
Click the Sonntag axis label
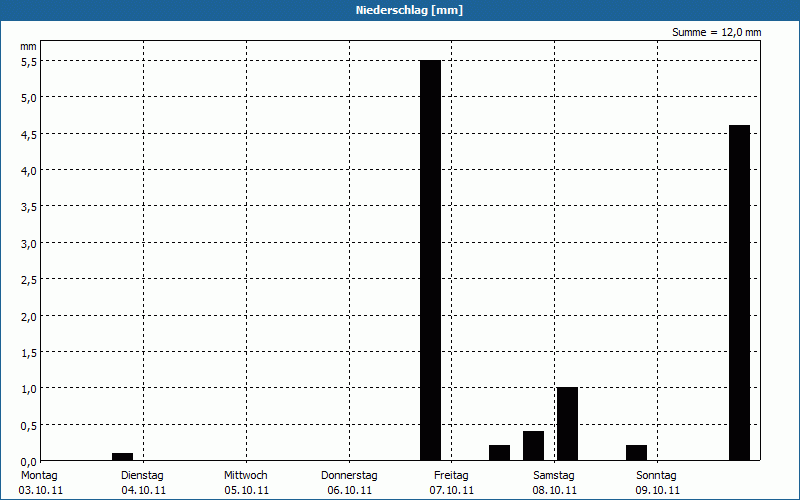[656, 476]
